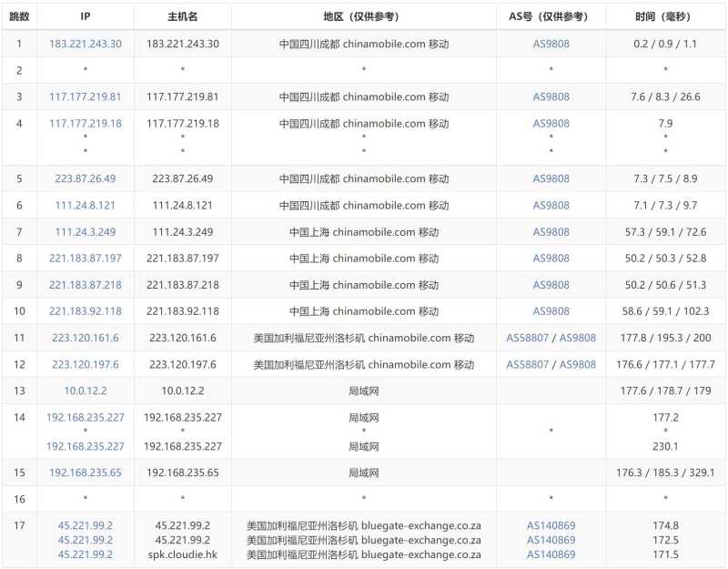The width and height of the screenshot is (728, 569).
Task: Click IP link 221.183.87.197
Action: [x=85, y=258]
